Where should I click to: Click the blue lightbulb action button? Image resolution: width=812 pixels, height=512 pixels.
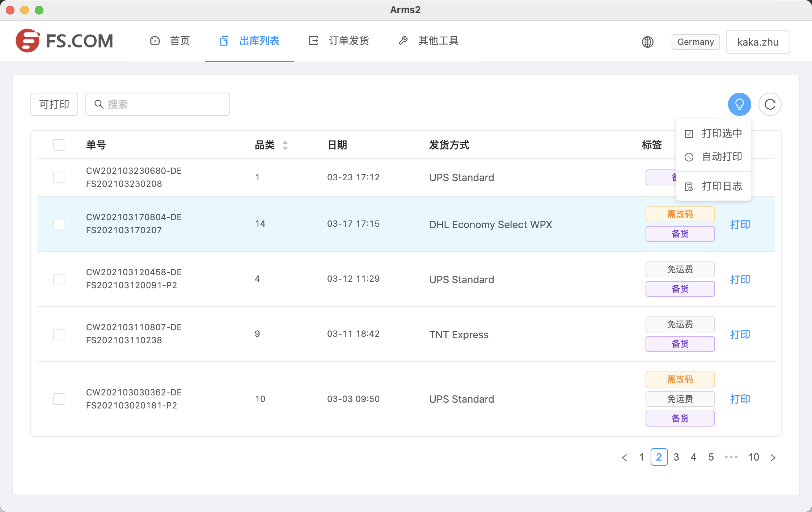(739, 104)
